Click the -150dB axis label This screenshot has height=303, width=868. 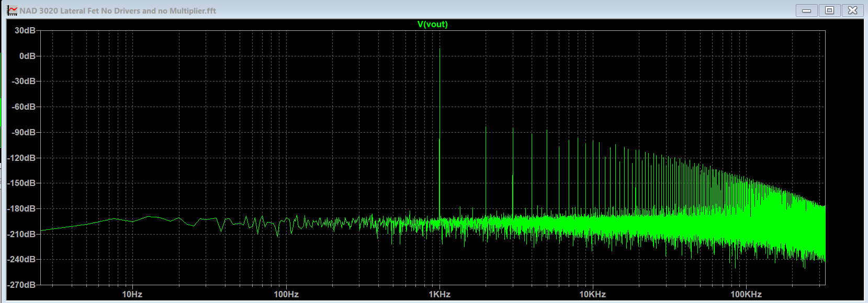pos(21,183)
